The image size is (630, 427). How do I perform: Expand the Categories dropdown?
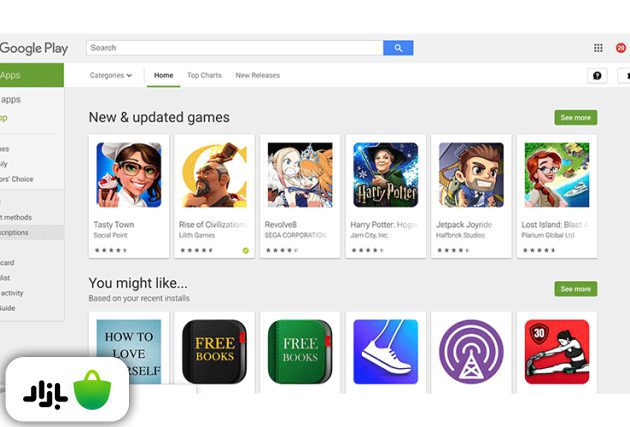coord(110,75)
